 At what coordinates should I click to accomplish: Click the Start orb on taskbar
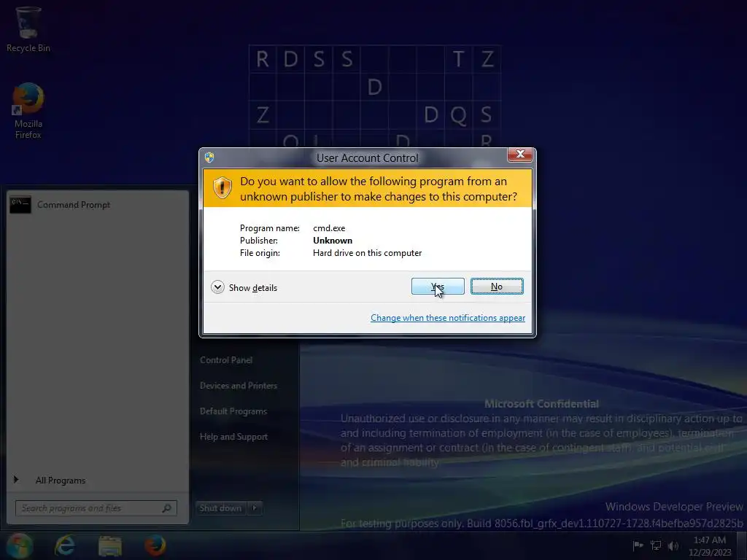click(19, 546)
